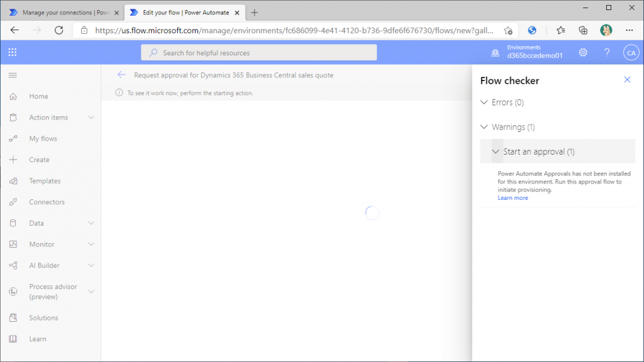This screenshot has height=362, width=644.
Task: Expand the Process advisor chevron
Action: pyautogui.click(x=91, y=292)
